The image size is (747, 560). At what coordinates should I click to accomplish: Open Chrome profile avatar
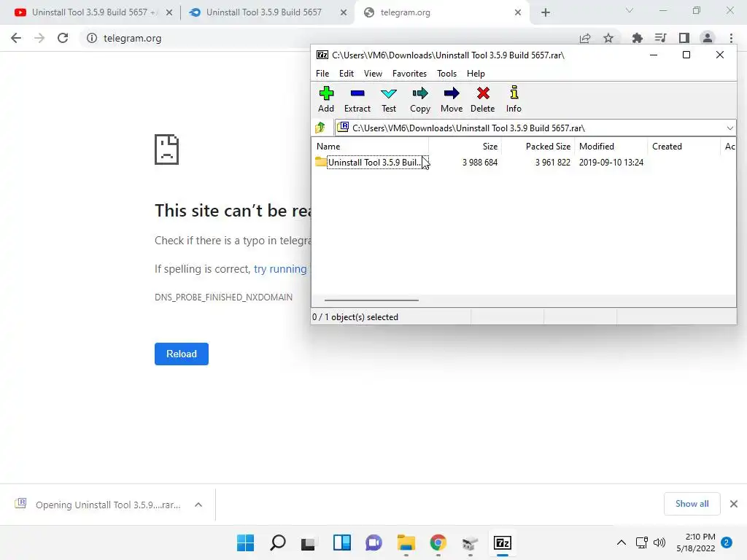(x=708, y=38)
